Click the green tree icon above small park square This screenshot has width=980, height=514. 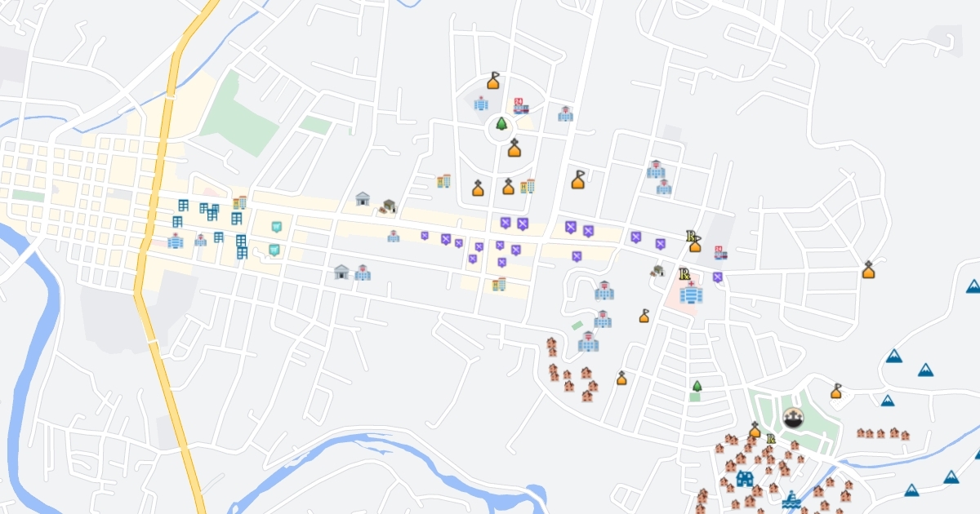(697, 386)
